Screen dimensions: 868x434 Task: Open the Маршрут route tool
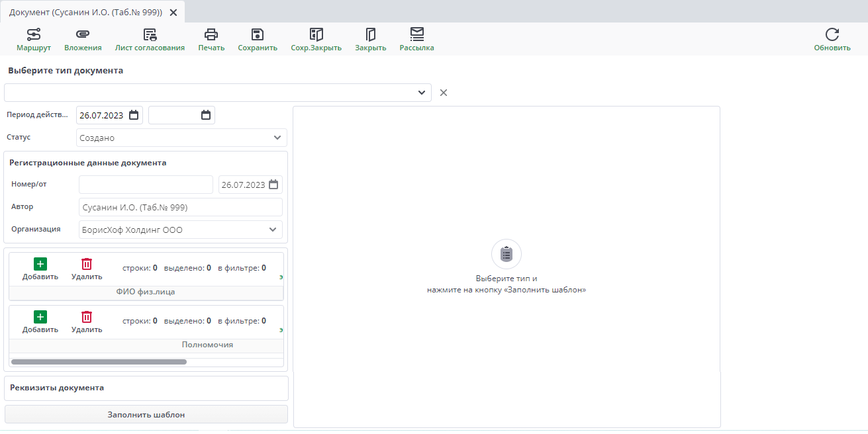coord(34,40)
